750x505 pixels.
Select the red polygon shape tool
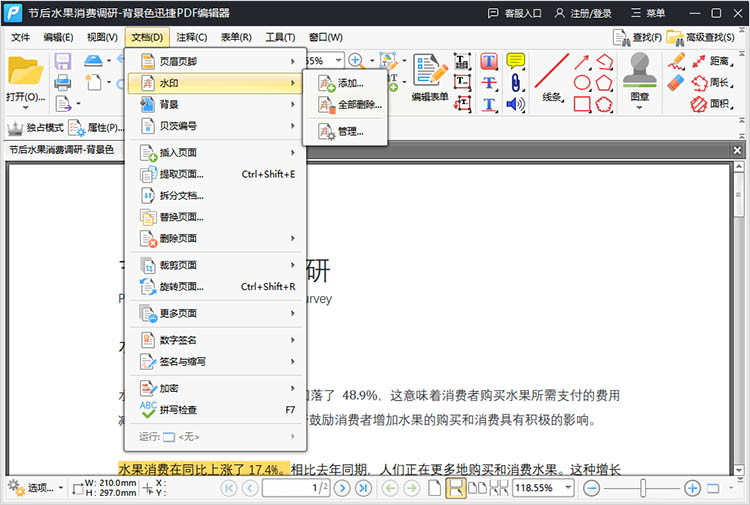point(604,83)
